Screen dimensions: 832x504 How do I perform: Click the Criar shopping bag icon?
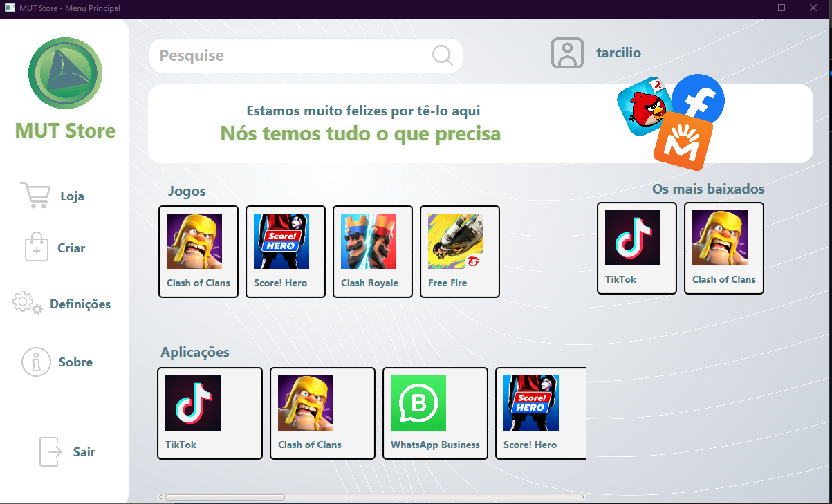(36, 248)
